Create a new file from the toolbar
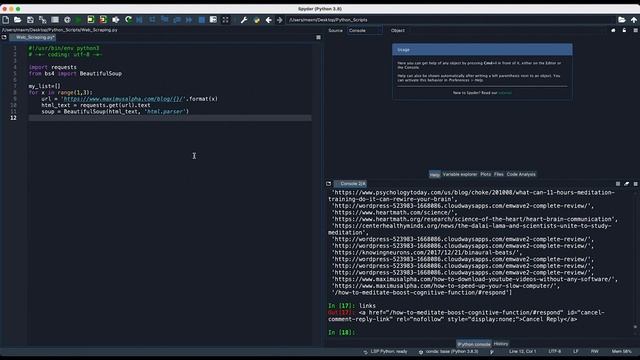Screen dimensions: 640x360 point(6,20)
